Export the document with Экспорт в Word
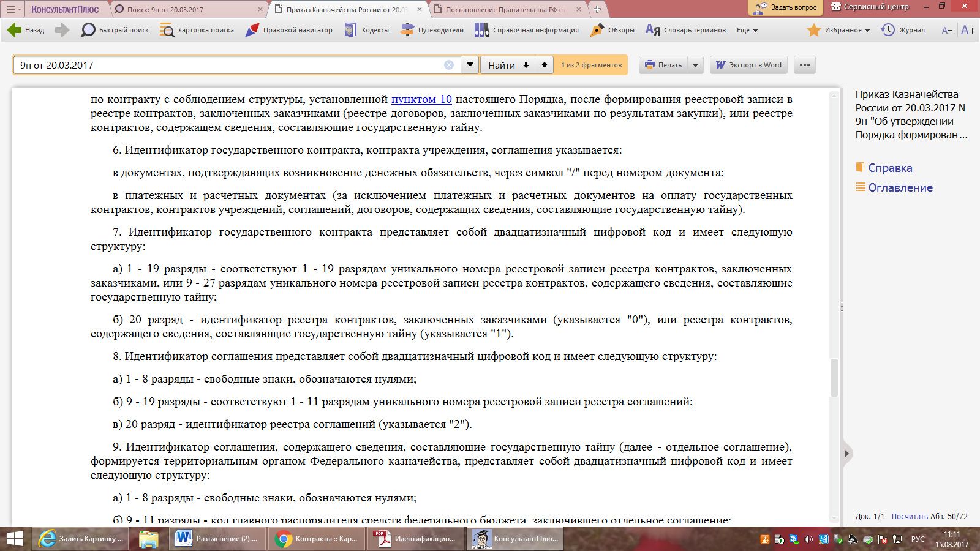 (x=748, y=65)
